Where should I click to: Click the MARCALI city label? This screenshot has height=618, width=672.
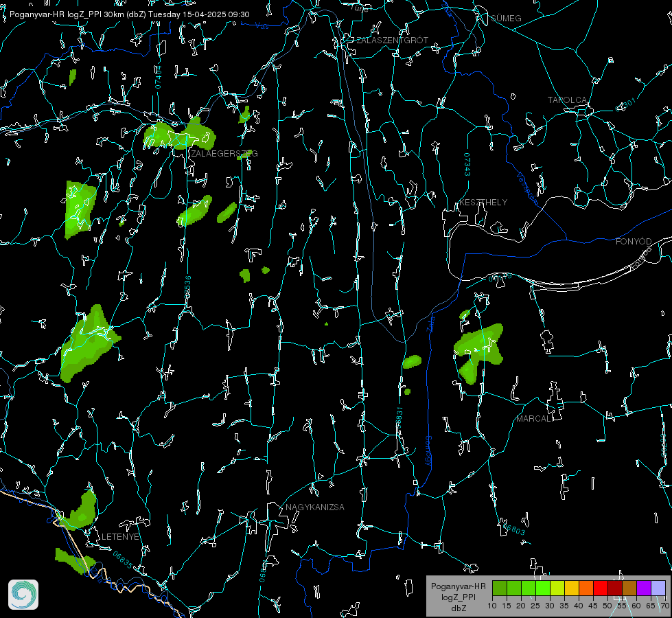pyautogui.click(x=535, y=419)
